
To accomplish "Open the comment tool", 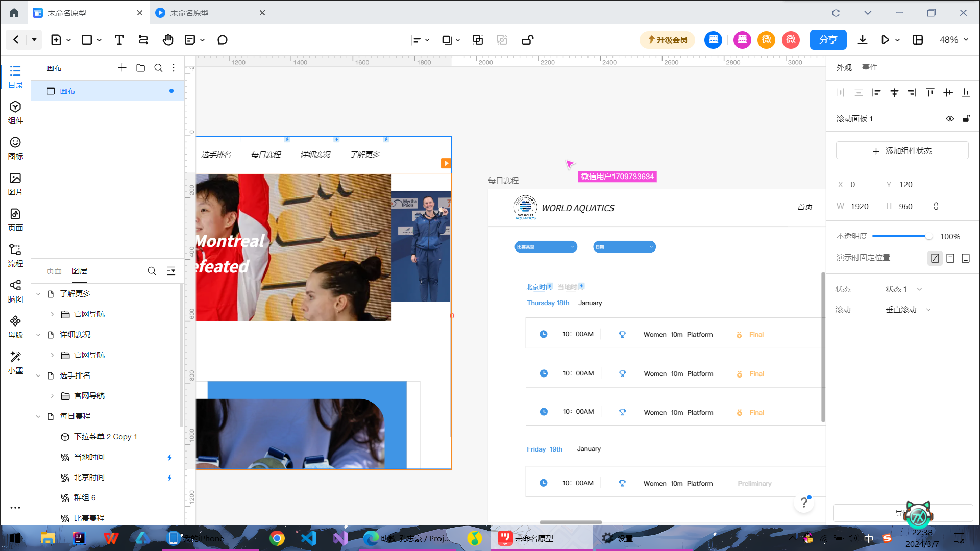I will click(x=222, y=40).
